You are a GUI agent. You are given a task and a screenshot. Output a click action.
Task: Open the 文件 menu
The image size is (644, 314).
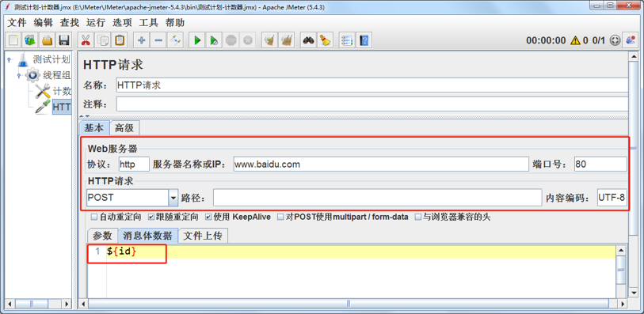tap(17, 23)
